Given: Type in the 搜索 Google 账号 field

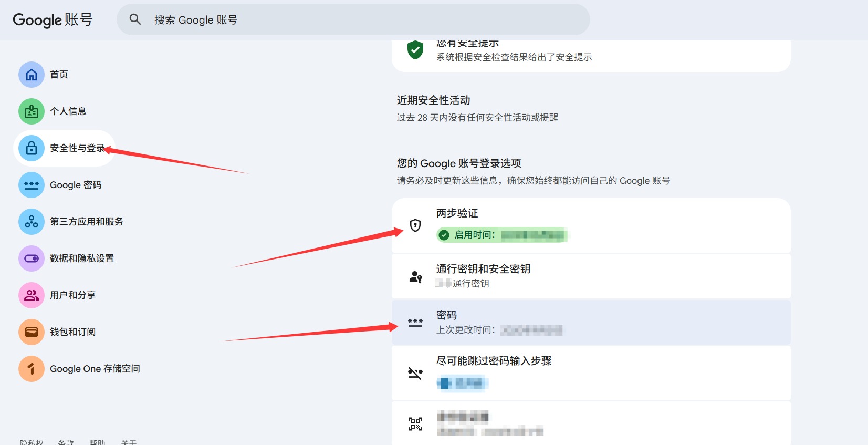Looking at the screenshot, I should 357,20.
